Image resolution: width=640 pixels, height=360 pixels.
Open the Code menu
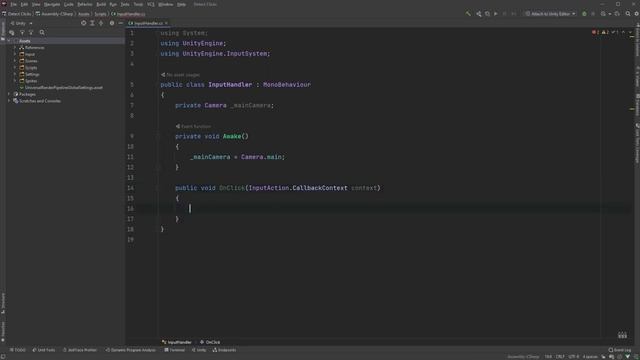coord(69,4)
